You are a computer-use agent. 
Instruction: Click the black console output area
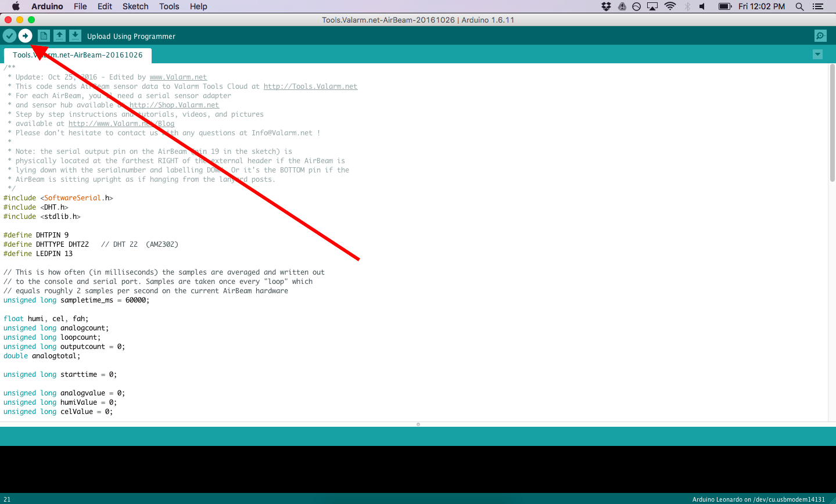[418, 469]
